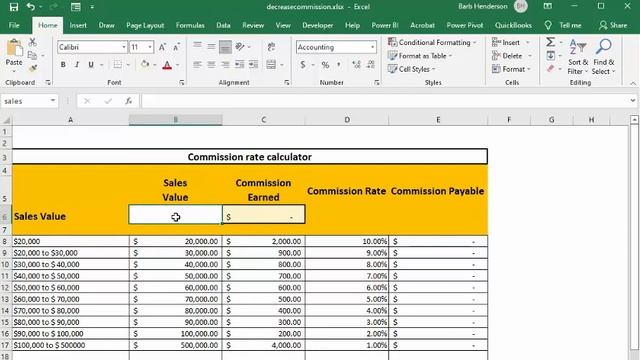The width and height of the screenshot is (640, 360).
Task: Open the Calibri font name dropdown
Action: pyautogui.click(x=124, y=47)
